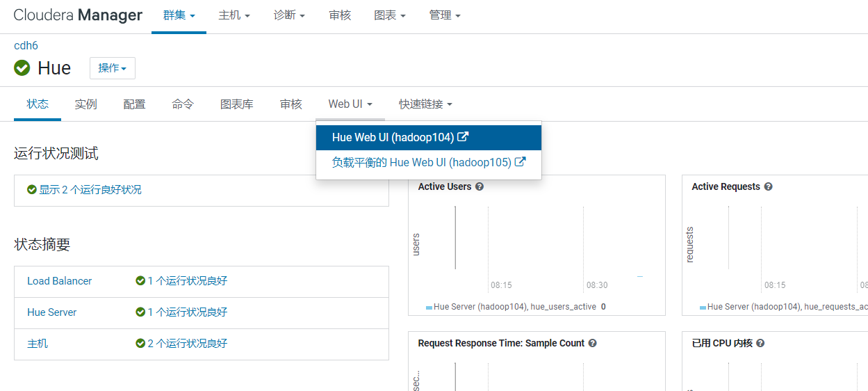This screenshot has height=391, width=868.
Task: Open the 已用 CPU 内核 chart title
Action: (722, 343)
